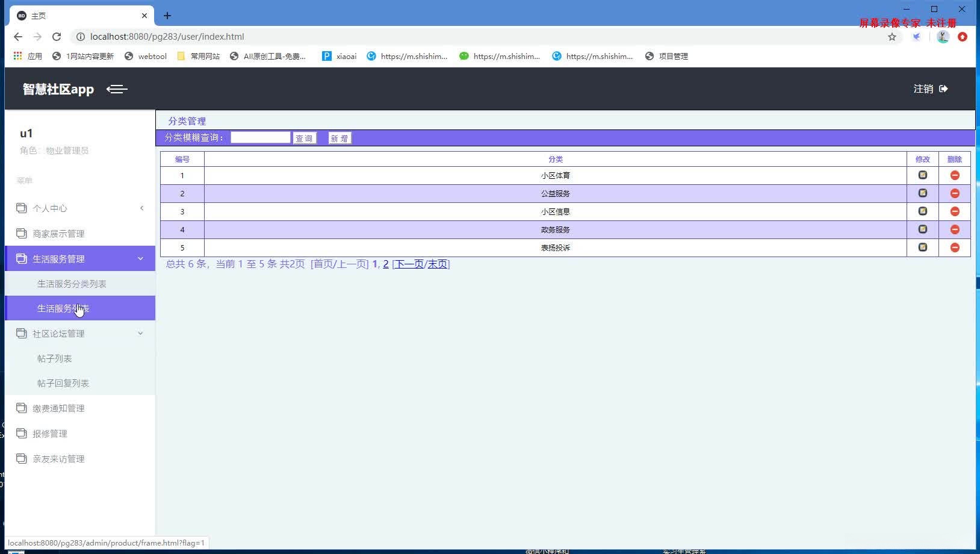Image resolution: width=980 pixels, height=554 pixels.
Task: Delete the 小区体育 category
Action: (x=955, y=175)
